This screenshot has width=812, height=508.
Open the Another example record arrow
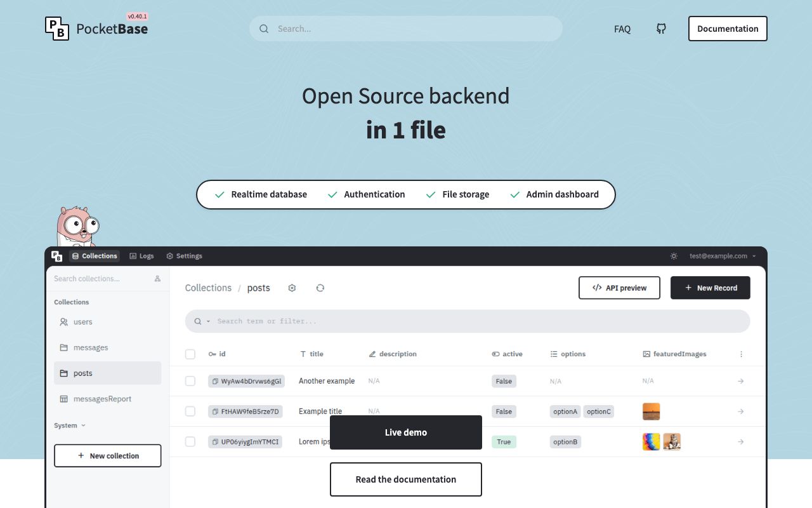click(x=741, y=381)
